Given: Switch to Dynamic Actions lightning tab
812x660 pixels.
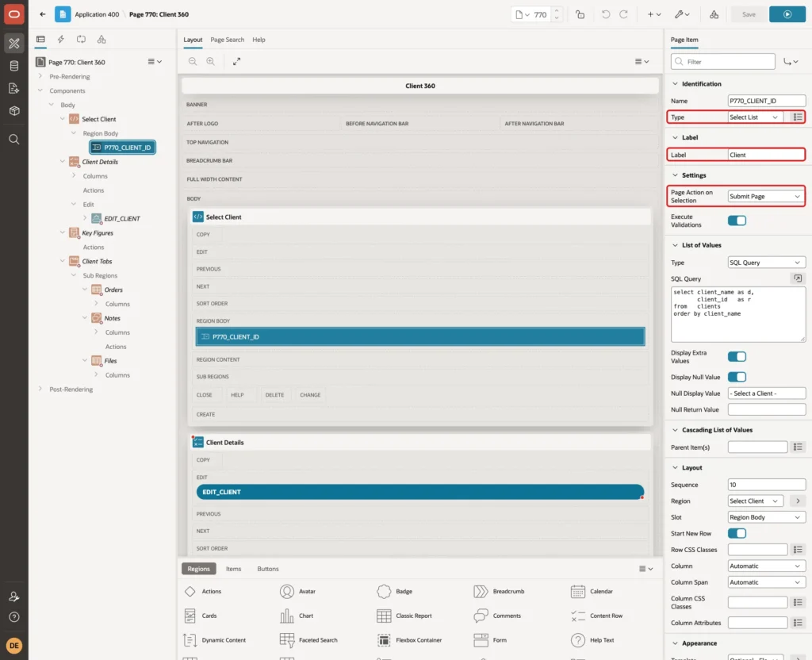Looking at the screenshot, I should pyautogui.click(x=60, y=40).
